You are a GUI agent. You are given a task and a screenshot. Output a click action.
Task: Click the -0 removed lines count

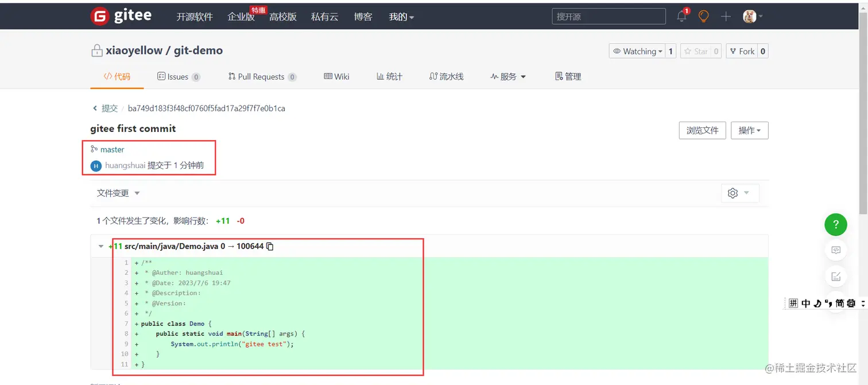point(241,221)
